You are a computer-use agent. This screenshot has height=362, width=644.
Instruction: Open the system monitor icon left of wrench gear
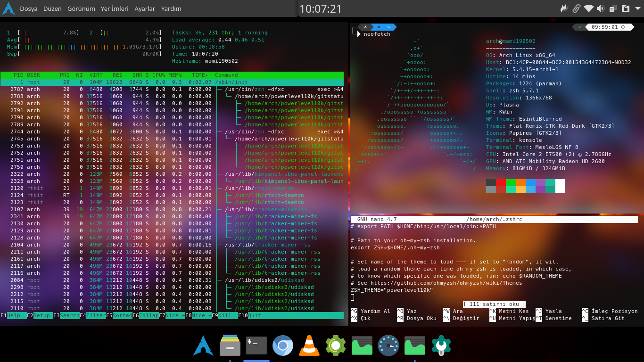[415, 346]
